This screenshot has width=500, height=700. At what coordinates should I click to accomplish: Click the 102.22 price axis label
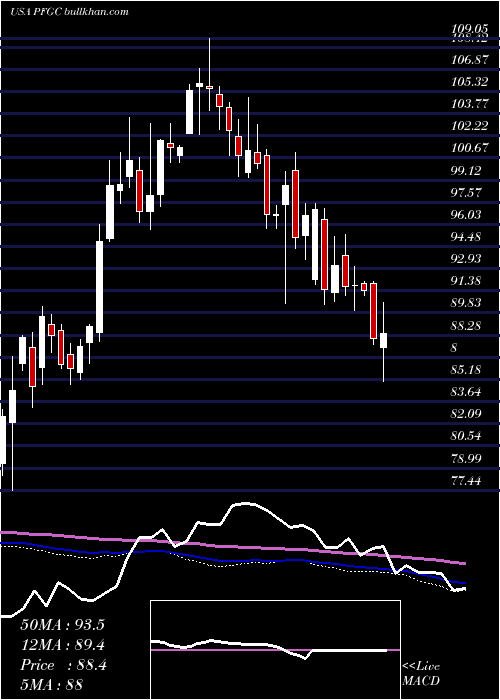coord(470,126)
